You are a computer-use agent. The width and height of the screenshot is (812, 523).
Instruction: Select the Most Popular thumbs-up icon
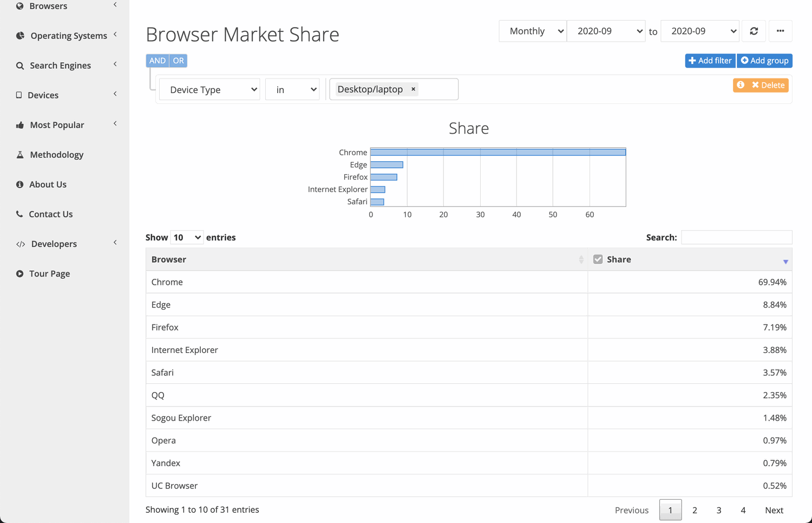tap(20, 125)
